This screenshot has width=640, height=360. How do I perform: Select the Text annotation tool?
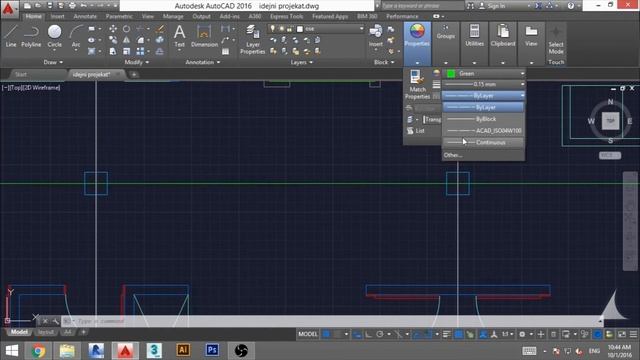180,36
